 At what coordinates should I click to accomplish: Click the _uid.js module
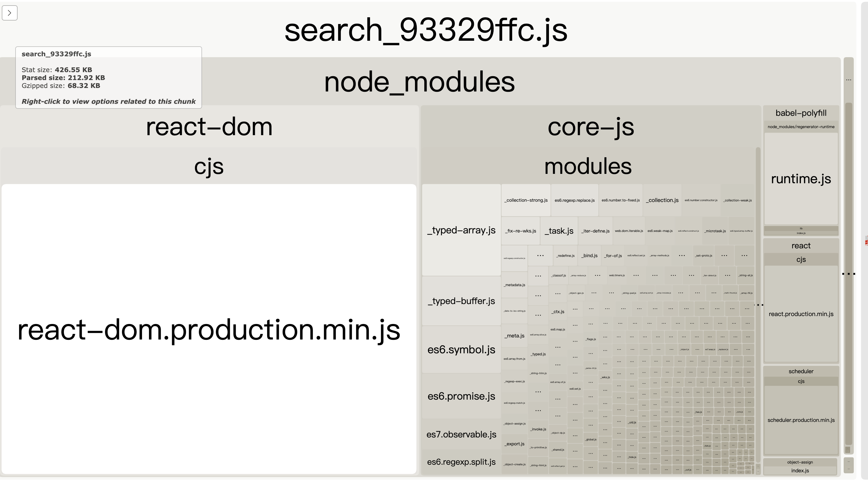pos(632,422)
